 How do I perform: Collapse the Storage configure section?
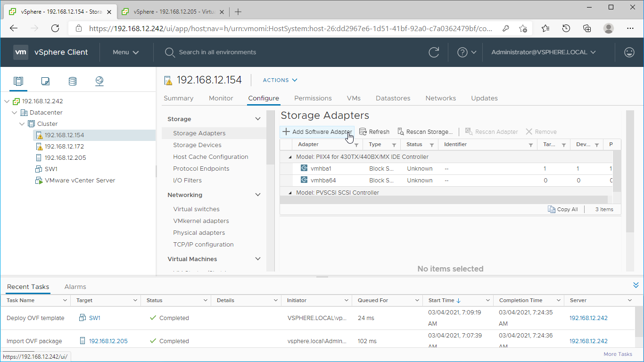click(x=258, y=119)
